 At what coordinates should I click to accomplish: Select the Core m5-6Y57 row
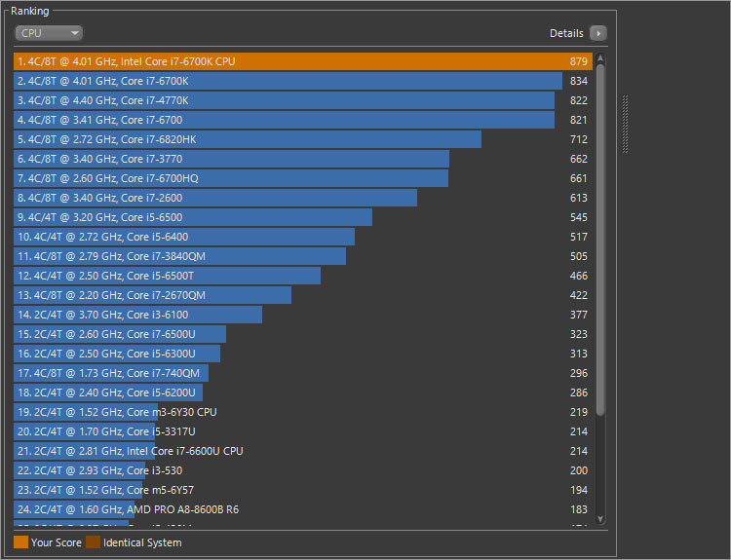303,490
